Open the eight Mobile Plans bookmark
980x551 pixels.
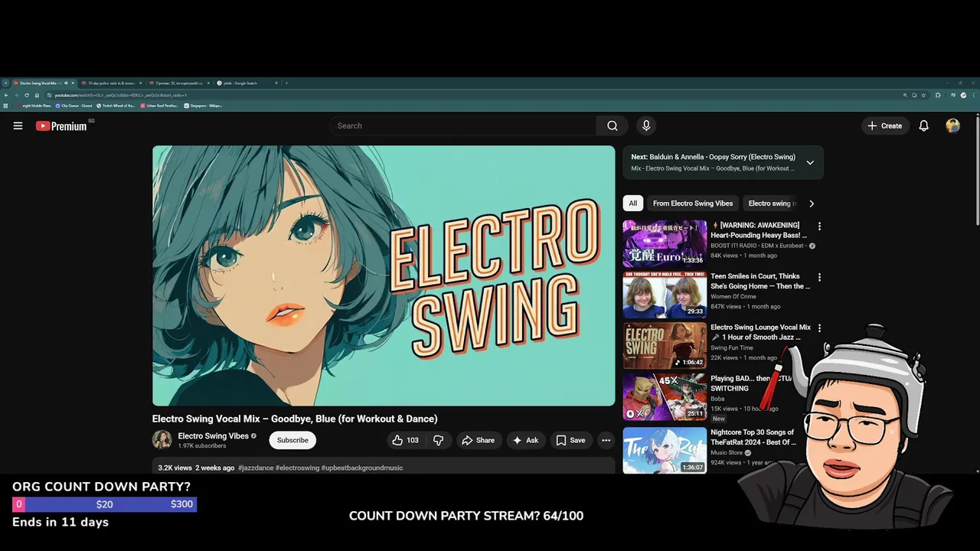point(34,106)
